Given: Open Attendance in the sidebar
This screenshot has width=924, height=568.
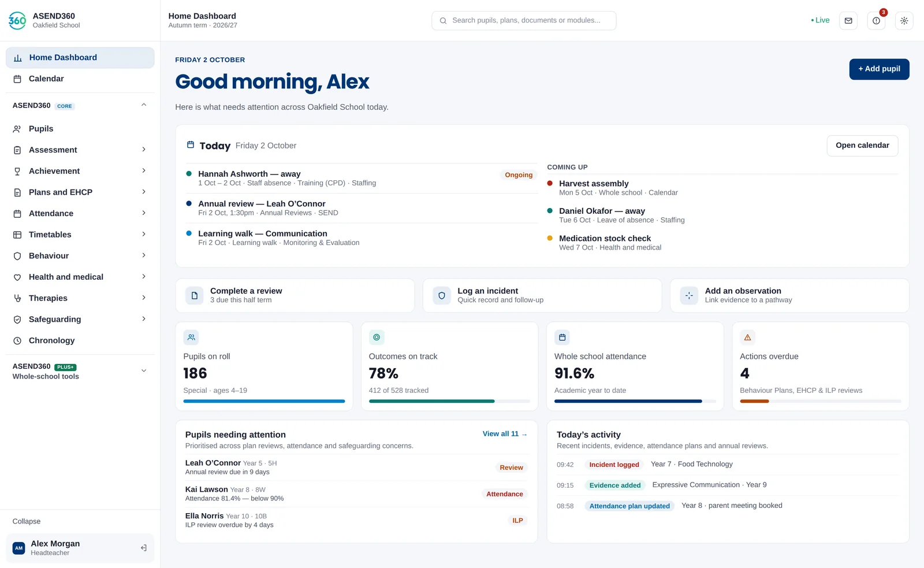Looking at the screenshot, I should (80, 213).
